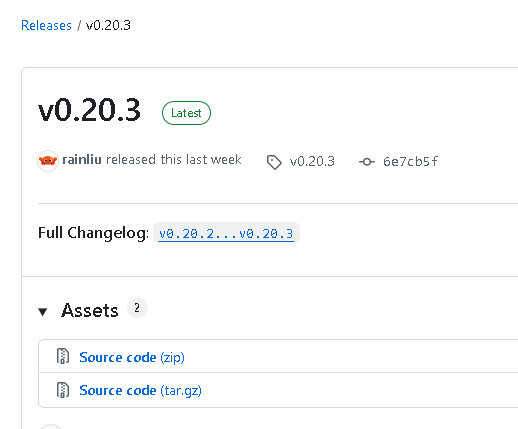Open commit 6e7cb5f

tap(410, 161)
